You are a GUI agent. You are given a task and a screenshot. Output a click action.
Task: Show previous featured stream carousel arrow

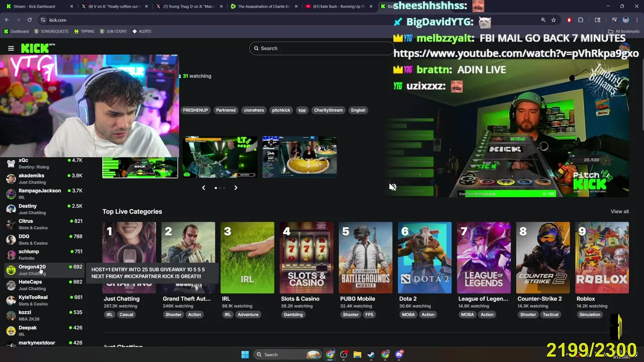tap(203, 188)
